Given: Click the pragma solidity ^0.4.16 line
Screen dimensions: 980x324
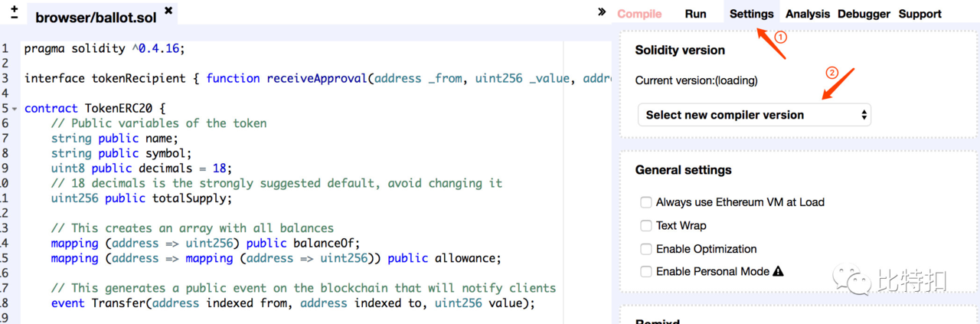Looking at the screenshot, I should [x=105, y=48].
